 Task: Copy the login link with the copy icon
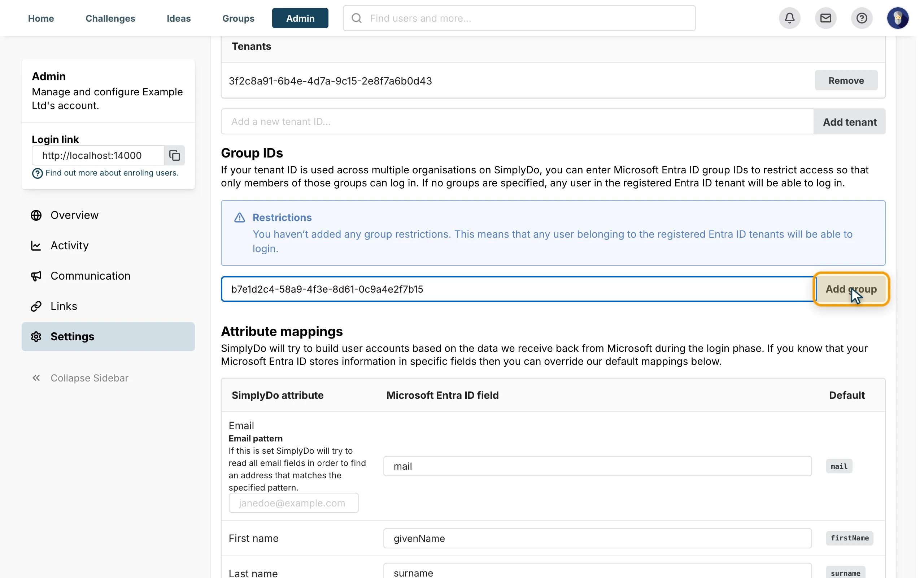(x=174, y=155)
